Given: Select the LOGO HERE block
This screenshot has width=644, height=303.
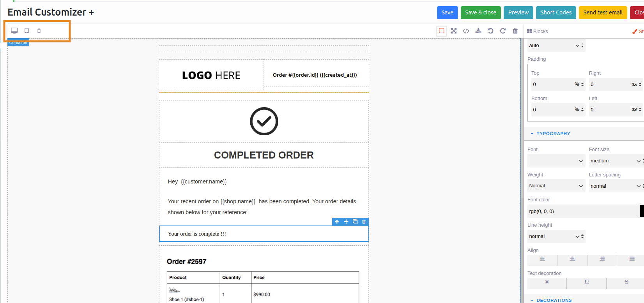Looking at the screenshot, I should pyautogui.click(x=211, y=75).
